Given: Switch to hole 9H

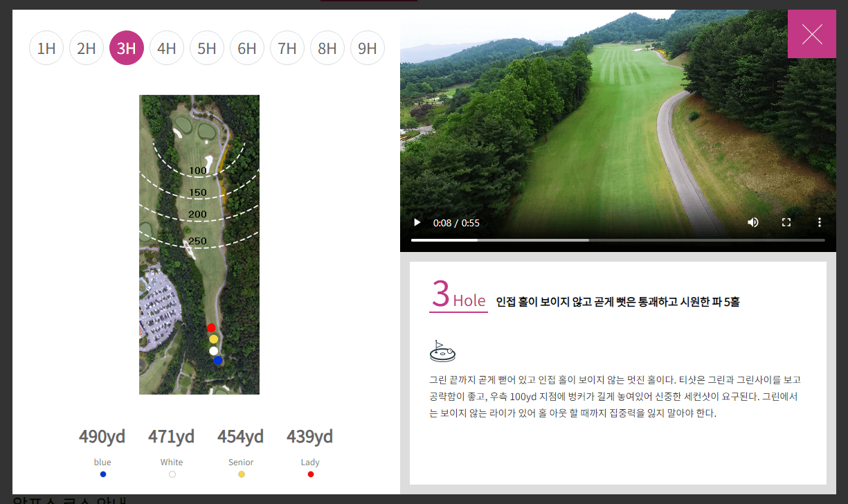Looking at the screenshot, I should (x=368, y=48).
